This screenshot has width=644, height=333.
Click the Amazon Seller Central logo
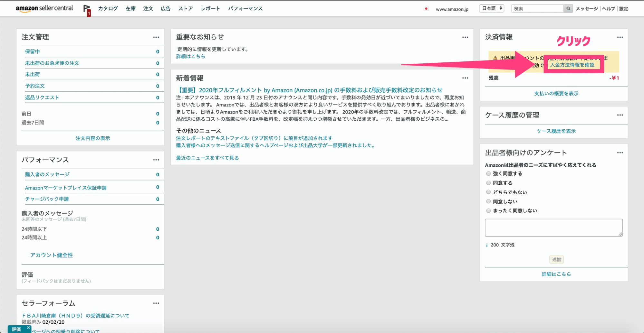click(44, 8)
